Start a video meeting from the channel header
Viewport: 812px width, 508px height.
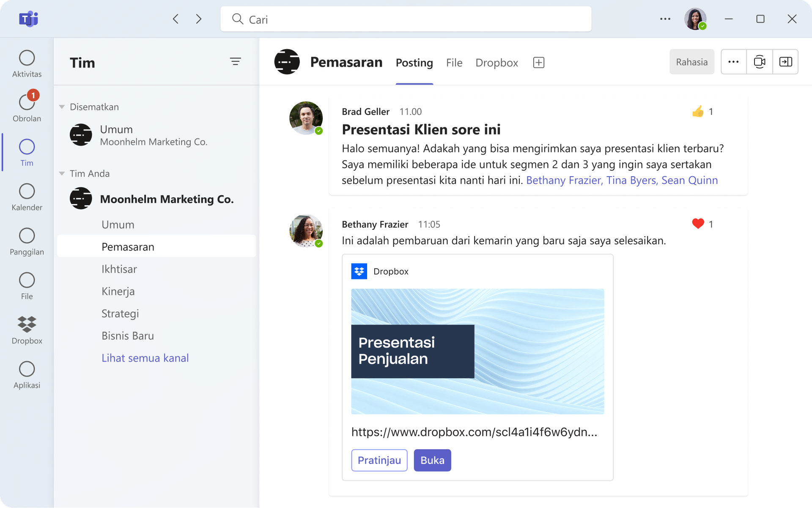pos(760,62)
